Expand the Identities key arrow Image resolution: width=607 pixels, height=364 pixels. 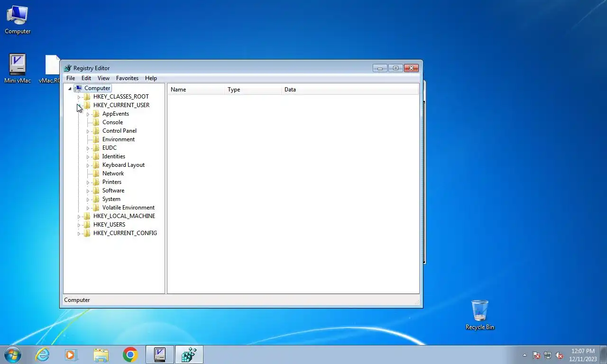coord(88,157)
